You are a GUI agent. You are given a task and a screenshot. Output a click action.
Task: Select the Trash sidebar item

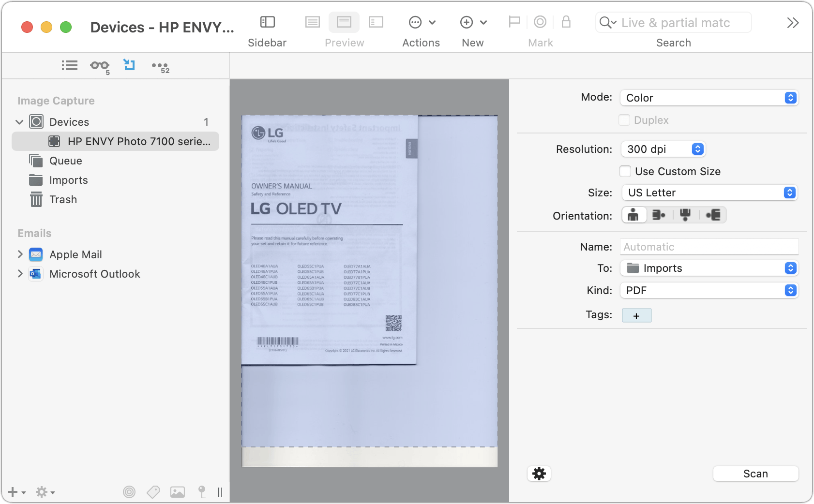63,199
